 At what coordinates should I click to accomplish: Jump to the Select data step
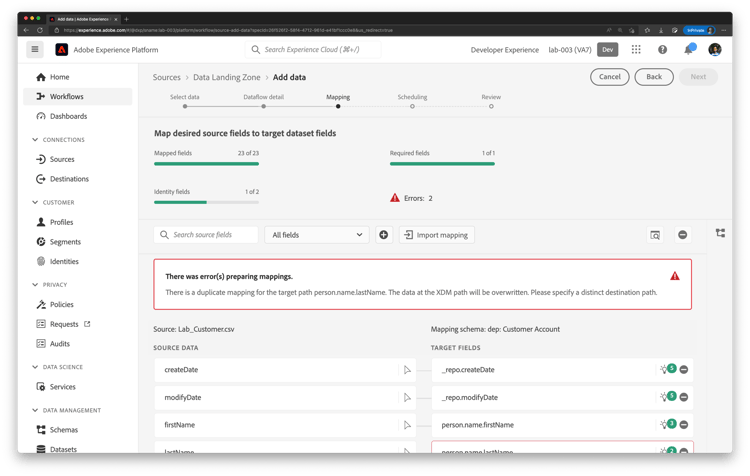pos(185,106)
